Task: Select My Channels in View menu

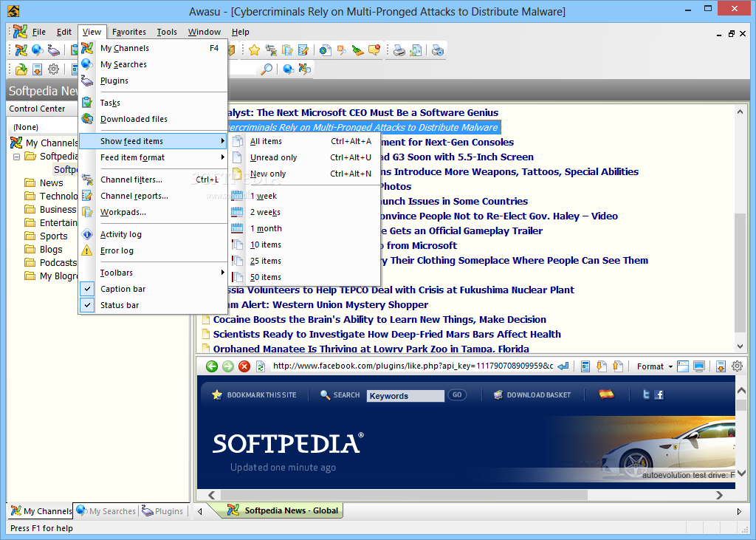Action: [x=153, y=48]
